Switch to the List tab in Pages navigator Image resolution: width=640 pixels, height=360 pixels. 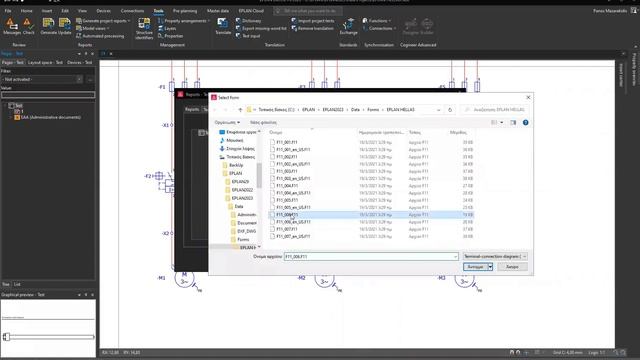[17, 284]
